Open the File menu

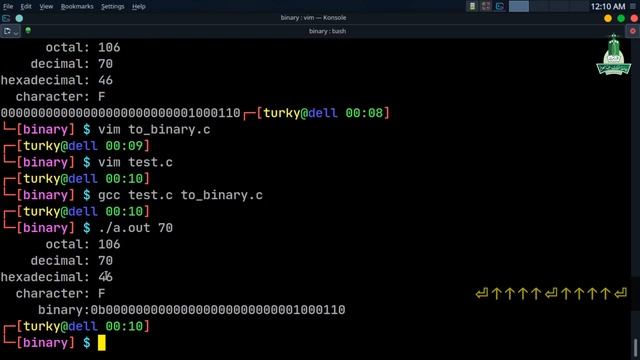[x=8, y=7]
